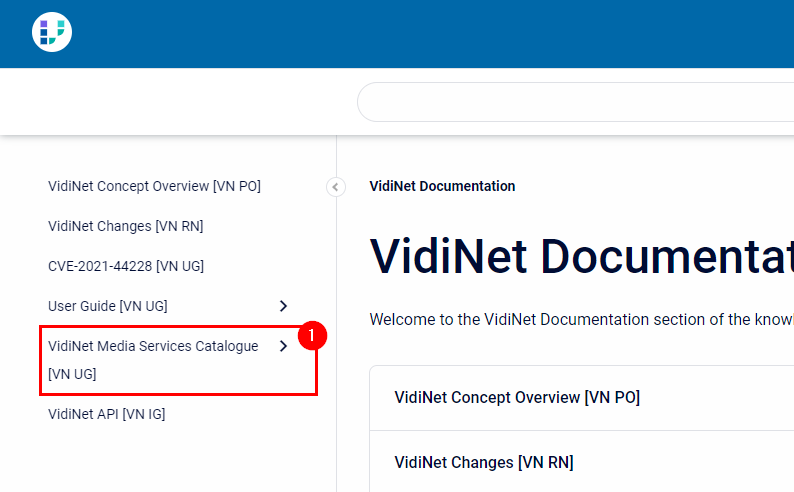Image resolution: width=794 pixels, height=492 pixels.
Task: Open VidiNet Changes [VN RN] in sidebar
Action: pos(125,226)
